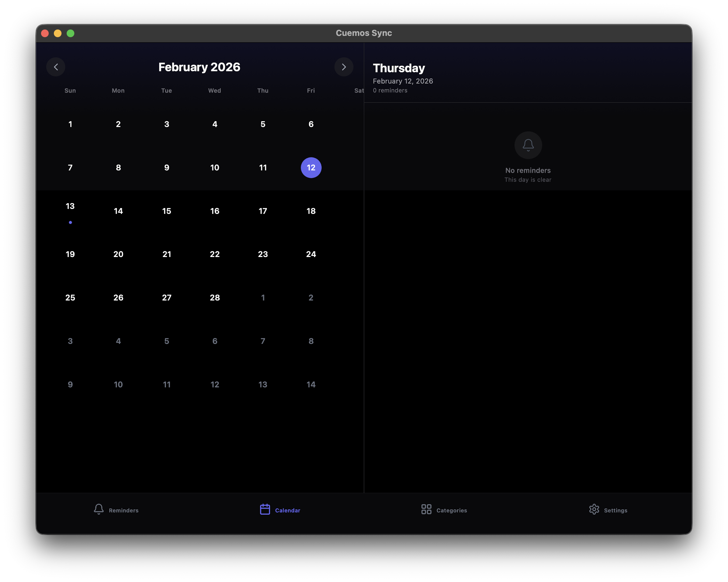Click the bell icon above No reminders
The image size is (728, 582).
click(528, 145)
